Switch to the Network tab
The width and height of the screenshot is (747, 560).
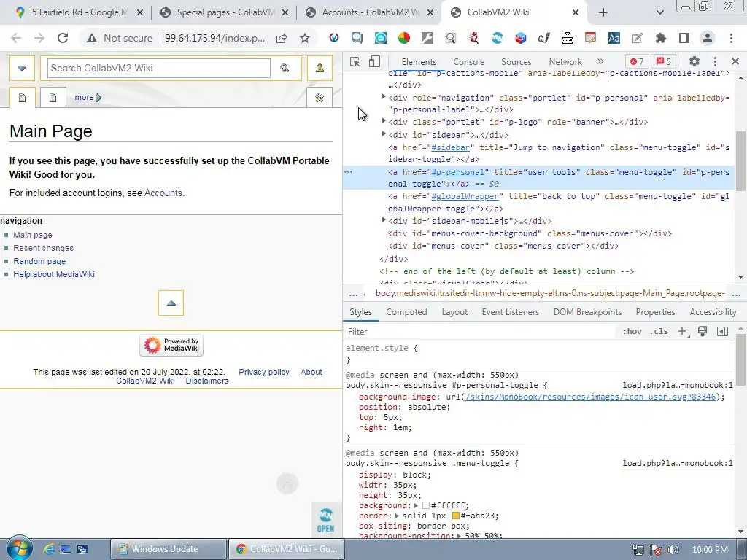coord(565,62)
